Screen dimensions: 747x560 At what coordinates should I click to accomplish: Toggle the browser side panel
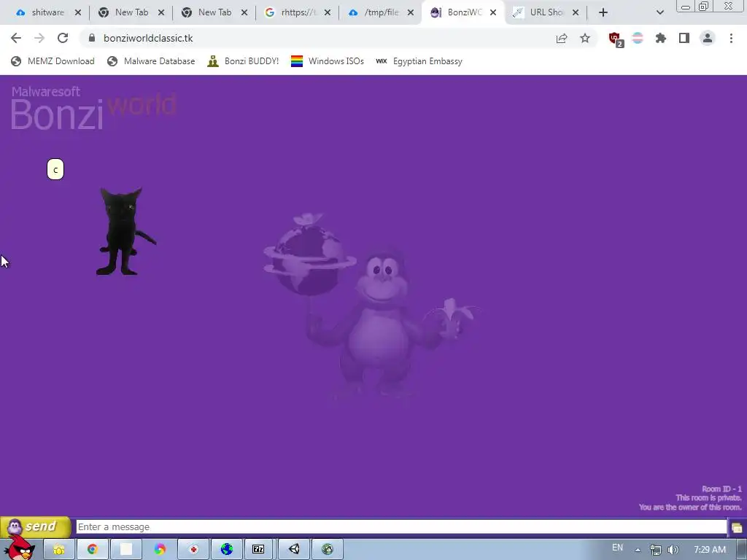click(684, 38)
